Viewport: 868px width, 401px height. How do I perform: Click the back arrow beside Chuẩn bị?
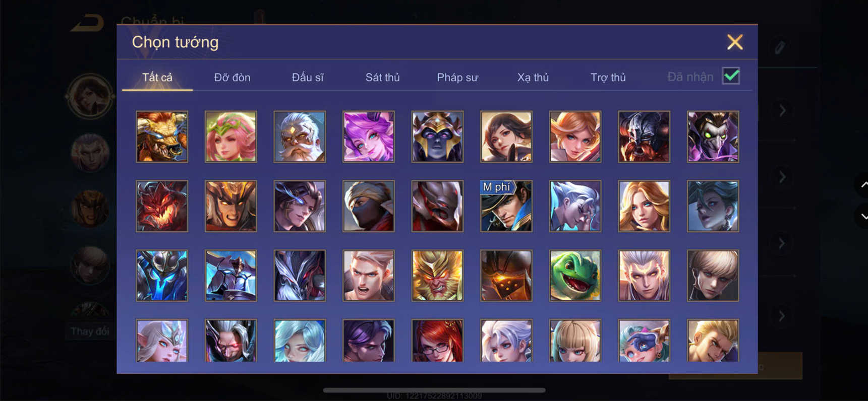pyautogui.click(x=88, y=23)
